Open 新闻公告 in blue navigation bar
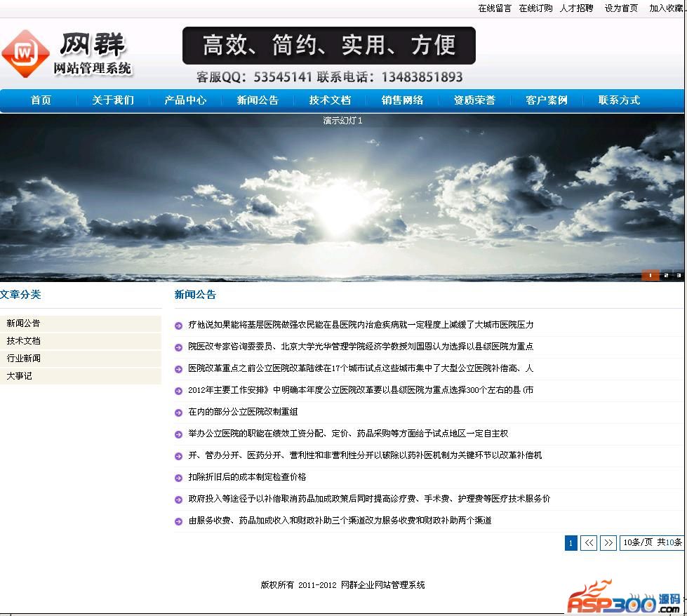The width and height of the screenshot is (687, 616). click(x=258, y=100)
